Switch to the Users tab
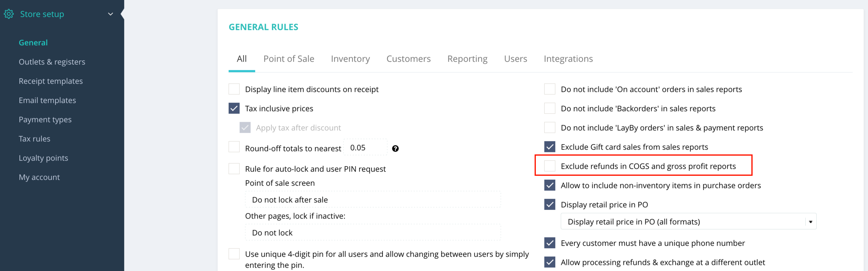Screen dimensions: 868x271 click(515, 59)
